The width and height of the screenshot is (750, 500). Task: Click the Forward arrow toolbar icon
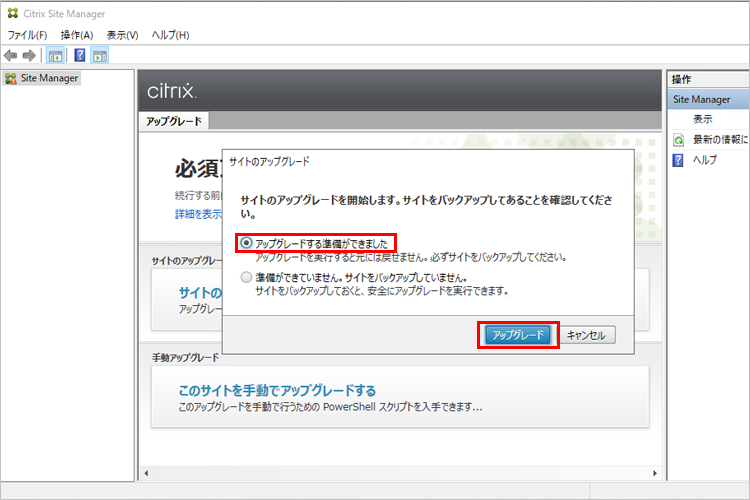pyautogui.click(x=29, y=55)
